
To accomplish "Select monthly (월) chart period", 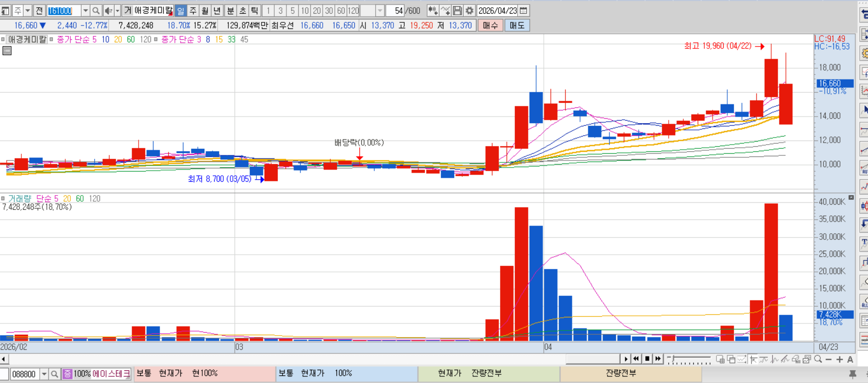I will point(205,11).
